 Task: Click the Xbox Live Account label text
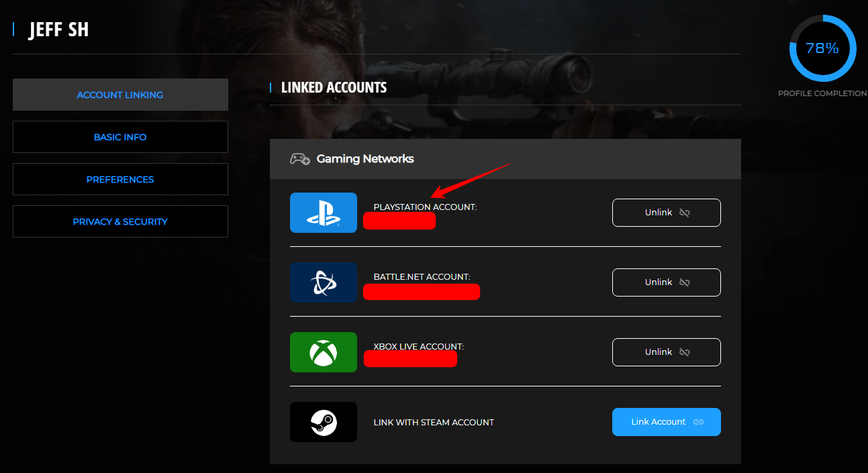tap(418, 346)
